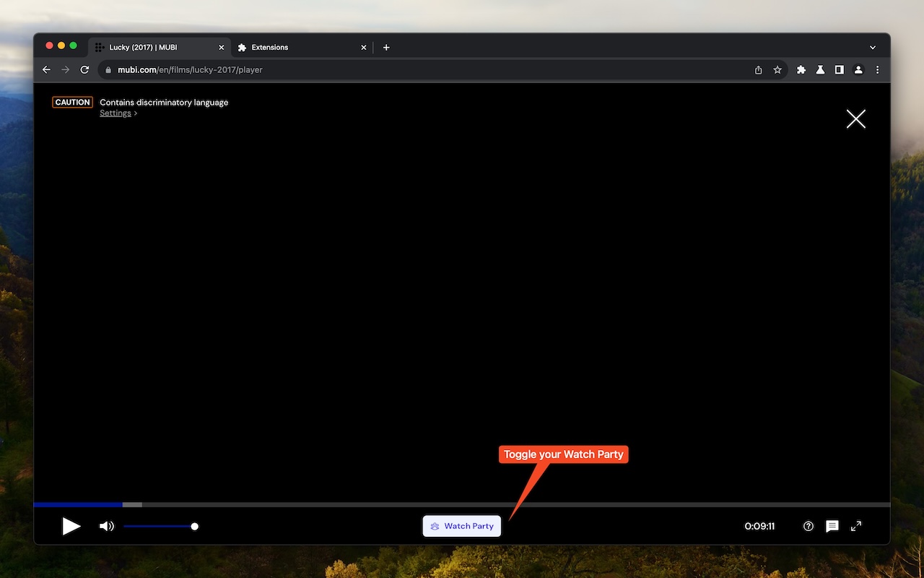Open content warning Settings link
The width and height of the screenshot is (924, 578).
pos(115,113)
